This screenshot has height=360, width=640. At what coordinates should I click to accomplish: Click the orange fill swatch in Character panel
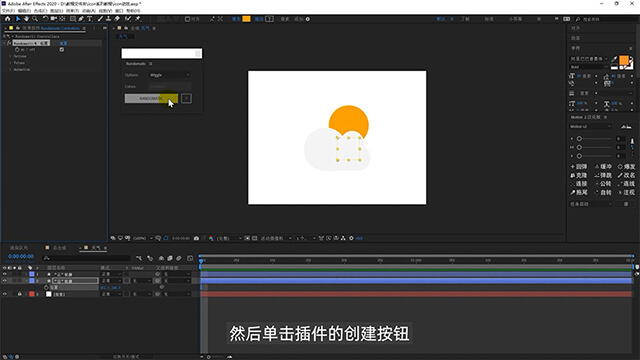pos(624,60)
